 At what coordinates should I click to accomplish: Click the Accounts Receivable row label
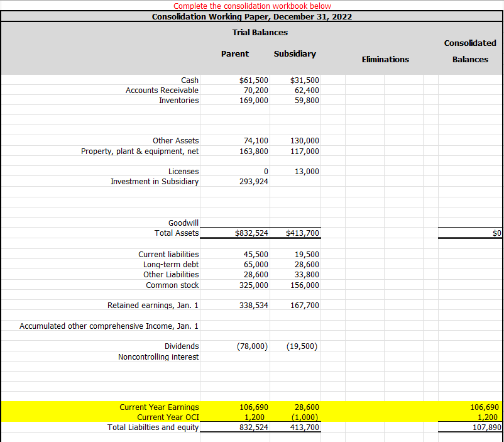click(162, 91)
